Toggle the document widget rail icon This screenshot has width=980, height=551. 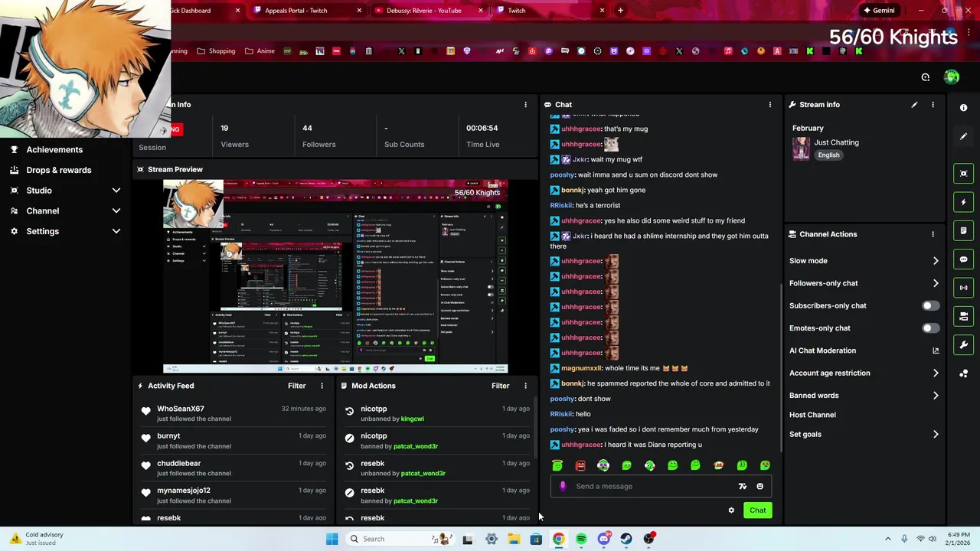963,230
